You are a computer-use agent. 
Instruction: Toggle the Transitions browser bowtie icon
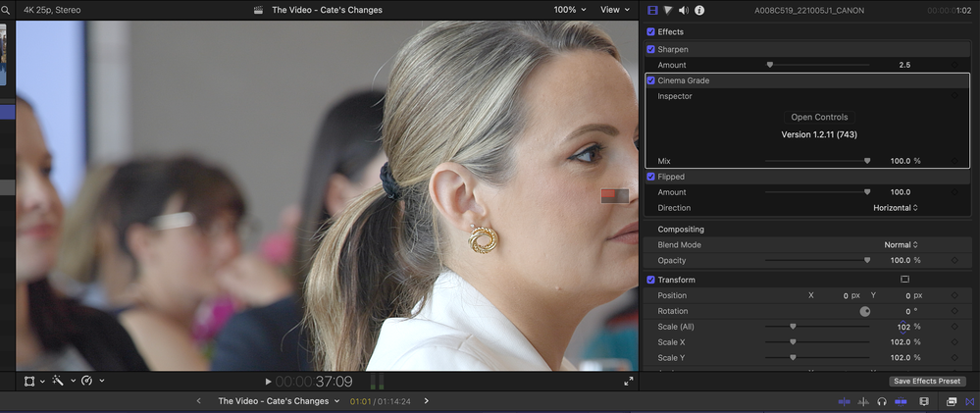[970, 401]
